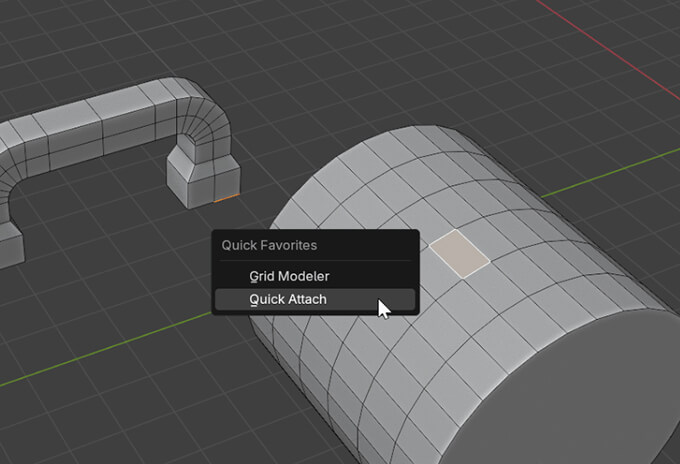Click the Quick Favorites menu title

269,245
